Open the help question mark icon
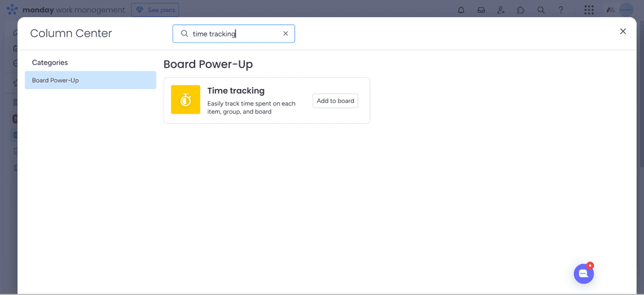The image size is (644, 295). click(x=561, y=10)
